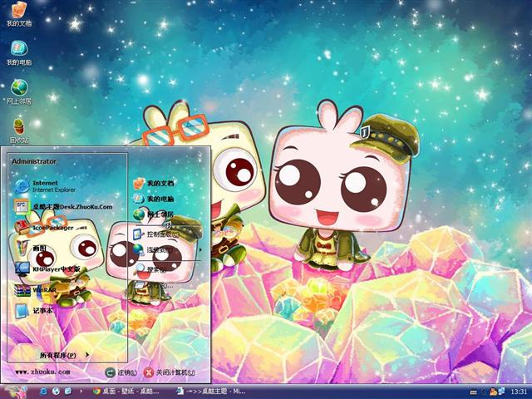532x399 pixels.
Task: Open 搜索(S) search in start menu
Action: [x=150, y=269]
